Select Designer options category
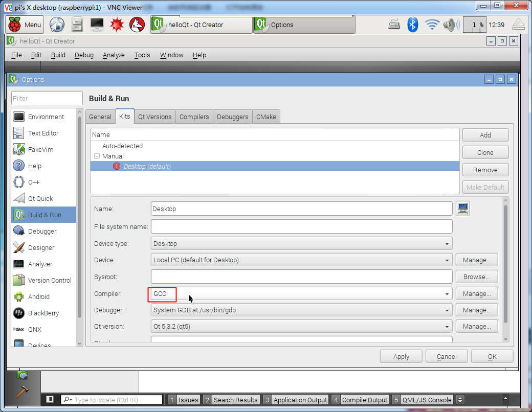532x412 pixels. pyautogui.click(x=44, y=247)
